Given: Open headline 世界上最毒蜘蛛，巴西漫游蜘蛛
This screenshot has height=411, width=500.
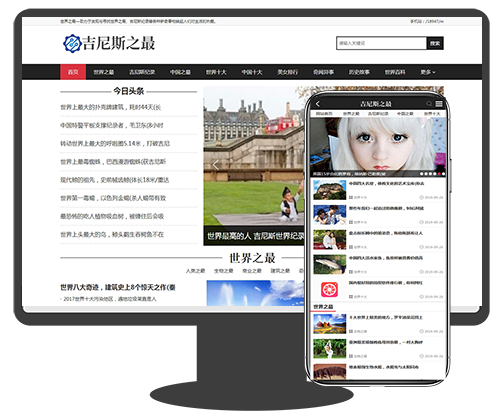Looking at the screenshot, I should 113,162.
